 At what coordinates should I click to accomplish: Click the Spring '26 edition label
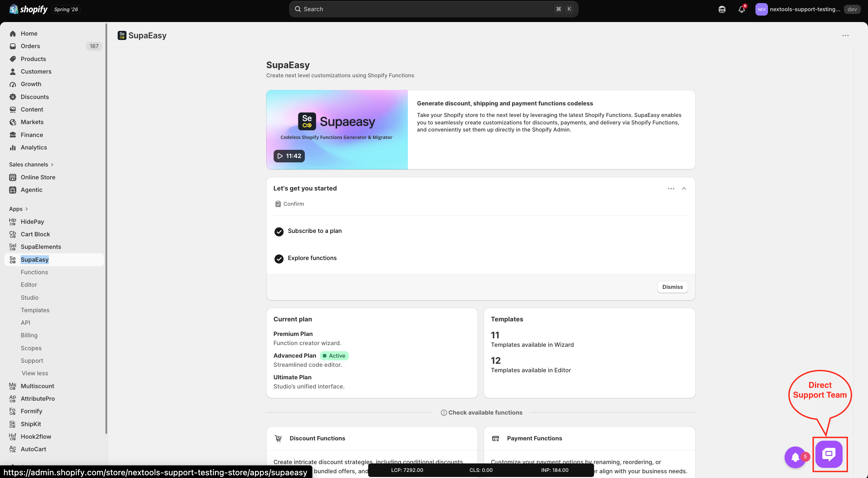click(x=66, y=9)
